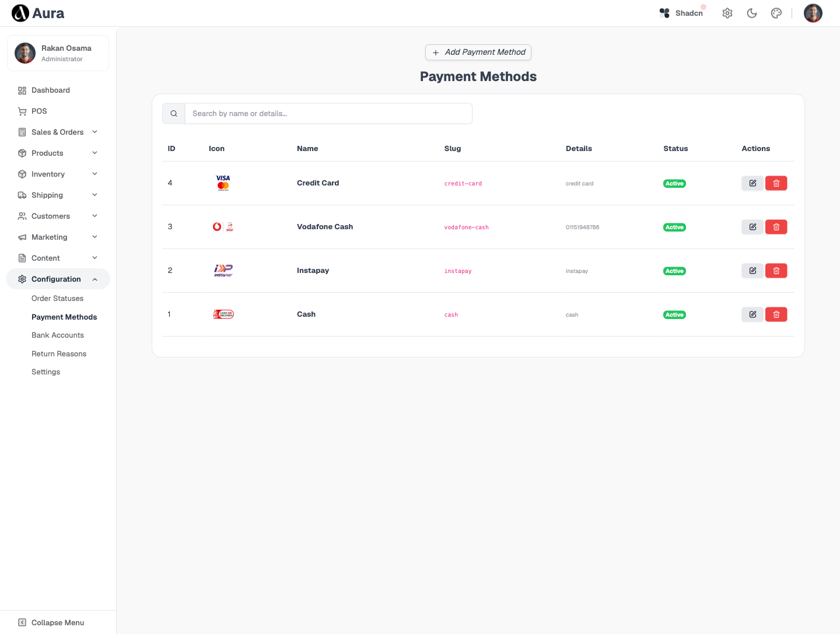This screenshot has height=634, width=840.
Task: Click the Shipping truck icon
Action: 22,195
